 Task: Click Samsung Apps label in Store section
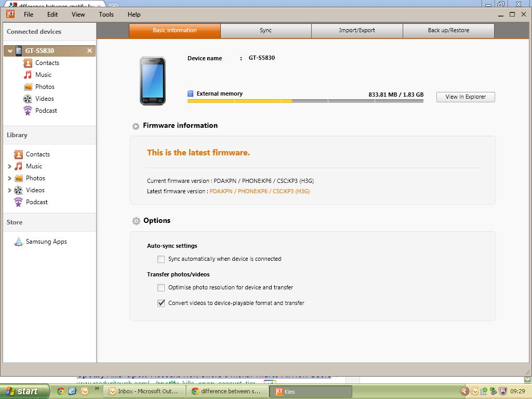click(46, 242)
